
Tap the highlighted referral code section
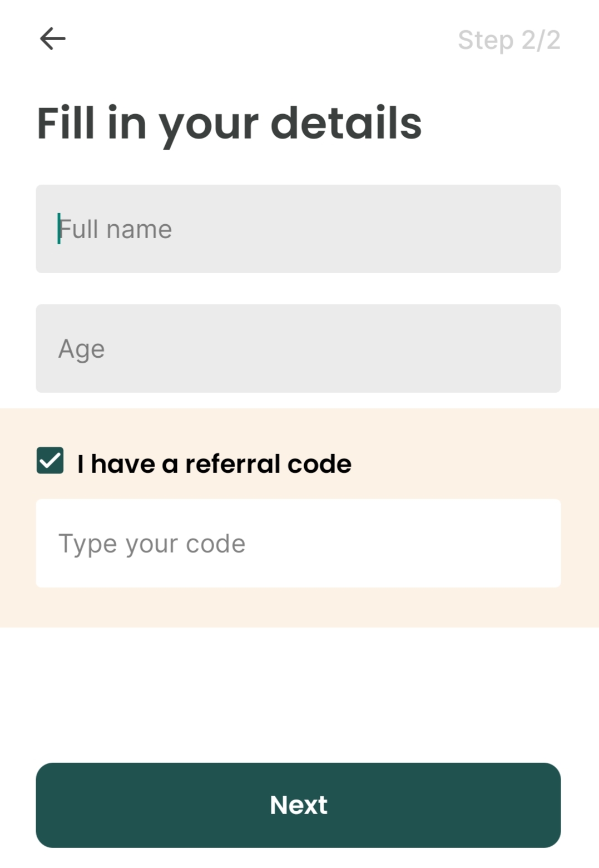[298, 517]
